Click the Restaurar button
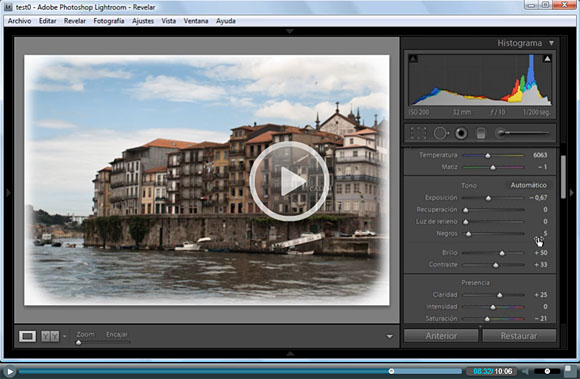The width and height of the screenshot is (580, 379). (519, 336)
